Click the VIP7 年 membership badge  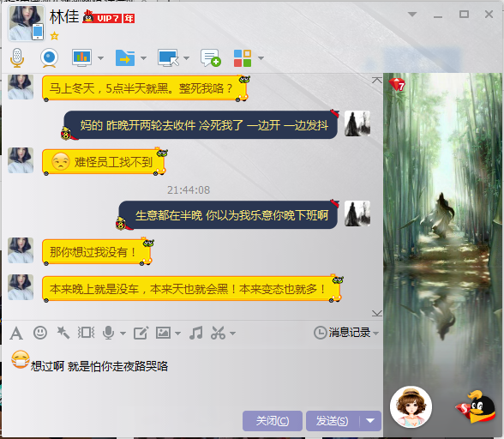(109, 18)
